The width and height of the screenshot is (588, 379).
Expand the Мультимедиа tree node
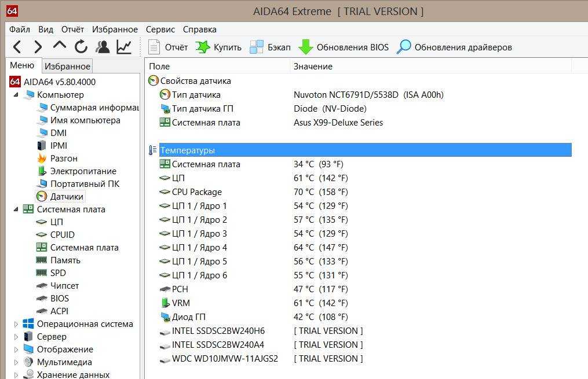[x=16, y=362]
